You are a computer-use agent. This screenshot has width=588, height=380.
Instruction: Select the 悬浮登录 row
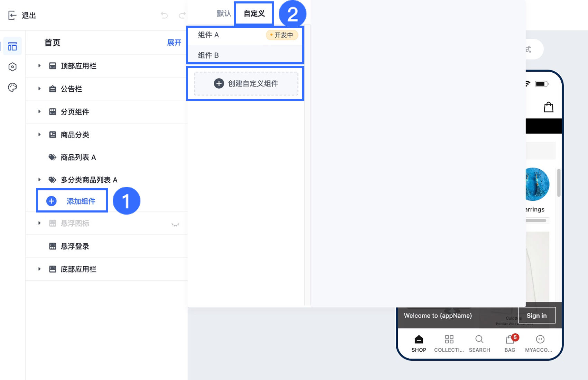pyautogui.click(x=107, y=246)
